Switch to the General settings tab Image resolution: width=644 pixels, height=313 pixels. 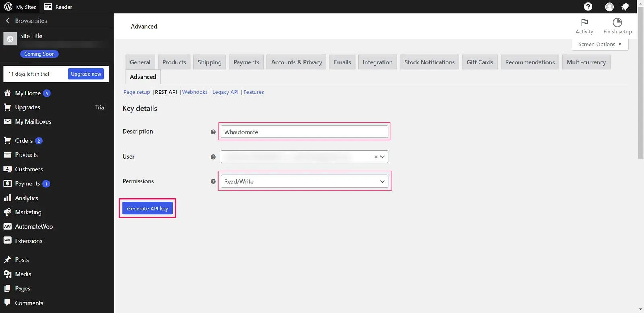coord(140,62)
